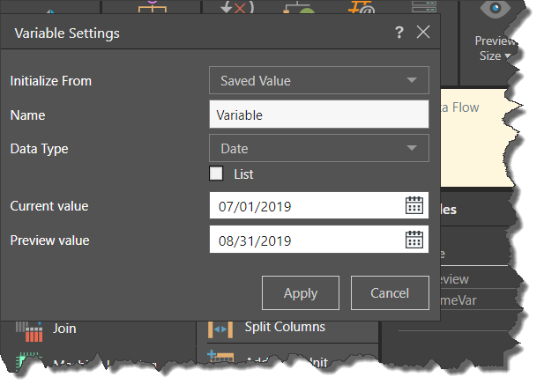Click the Name label in dialog
This screenshot has width=544, height=392.
click(27, 115)
